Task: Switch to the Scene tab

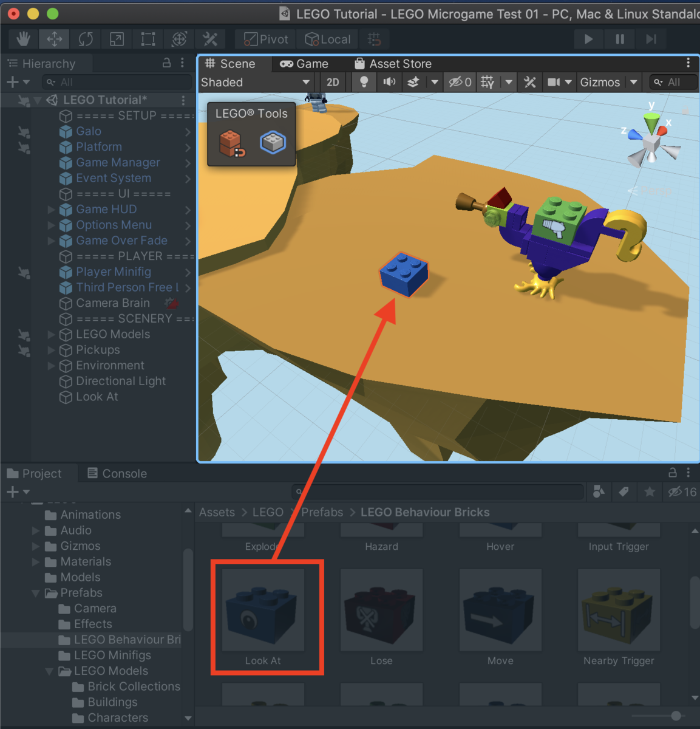Action: click(230, 64)
